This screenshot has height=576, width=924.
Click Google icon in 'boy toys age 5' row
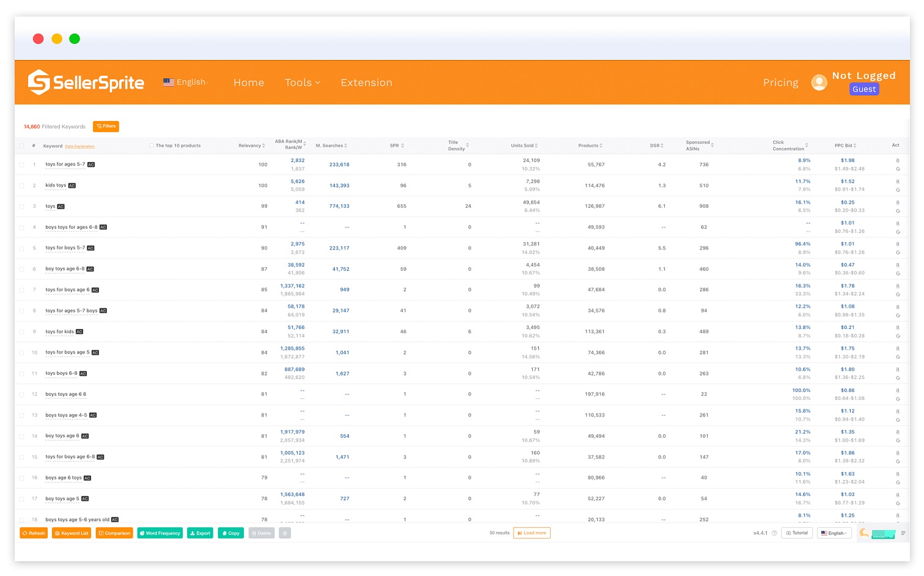[x=897, y=503]
